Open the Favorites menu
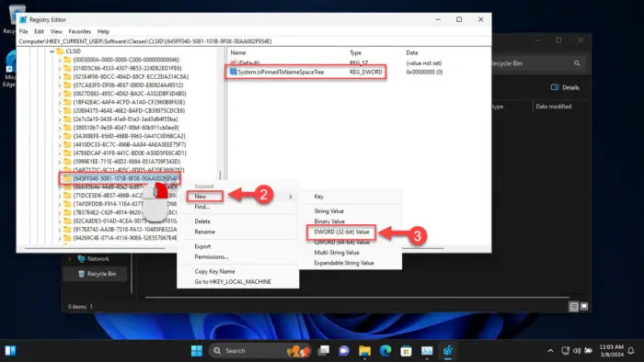 coord(80,31)
